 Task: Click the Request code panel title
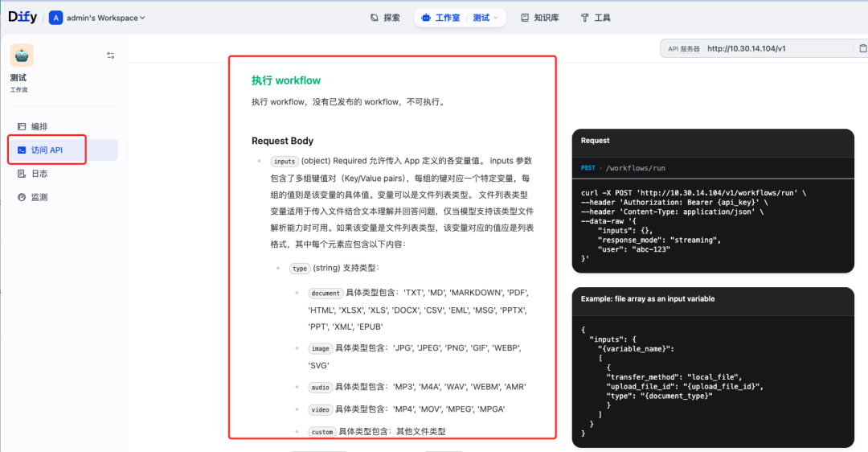click(595, 141)
